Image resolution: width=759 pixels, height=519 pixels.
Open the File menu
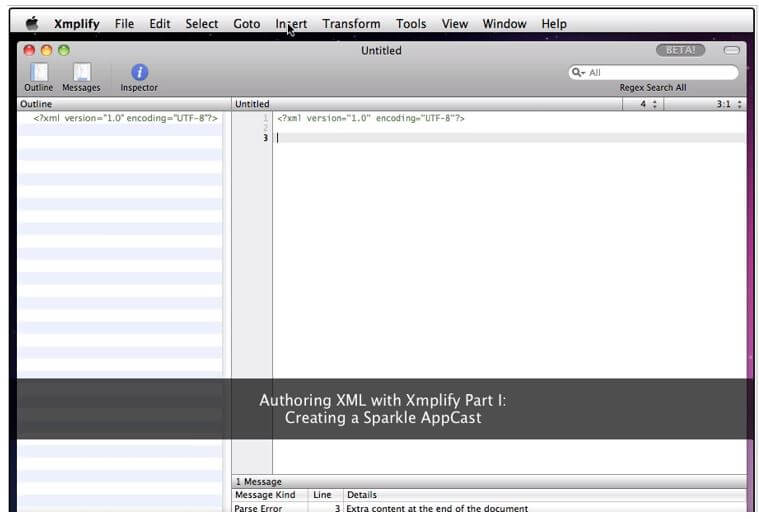(124, 24)
